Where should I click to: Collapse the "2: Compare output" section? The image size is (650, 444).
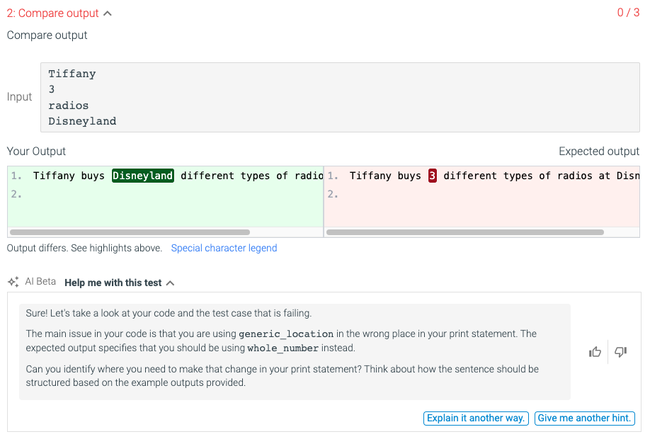click(x=107, y=13)
